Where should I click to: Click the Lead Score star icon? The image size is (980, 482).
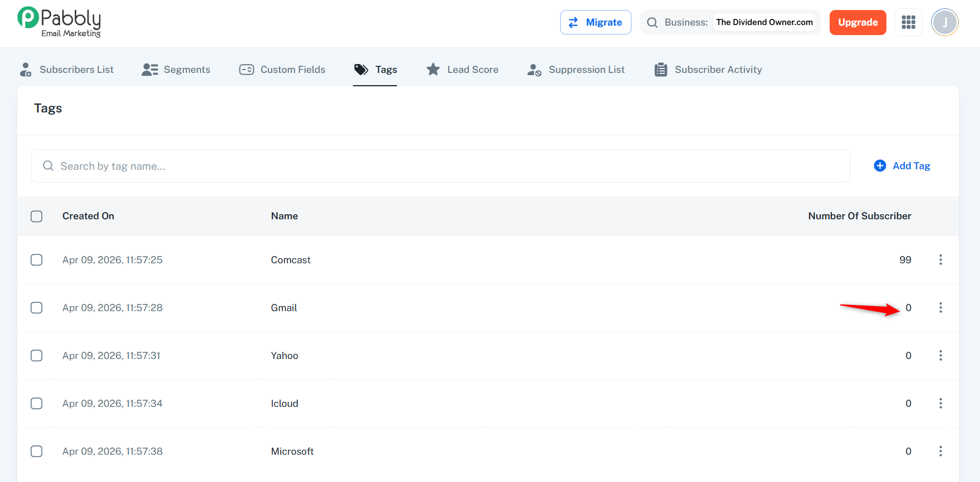click(x=433, y=70)
